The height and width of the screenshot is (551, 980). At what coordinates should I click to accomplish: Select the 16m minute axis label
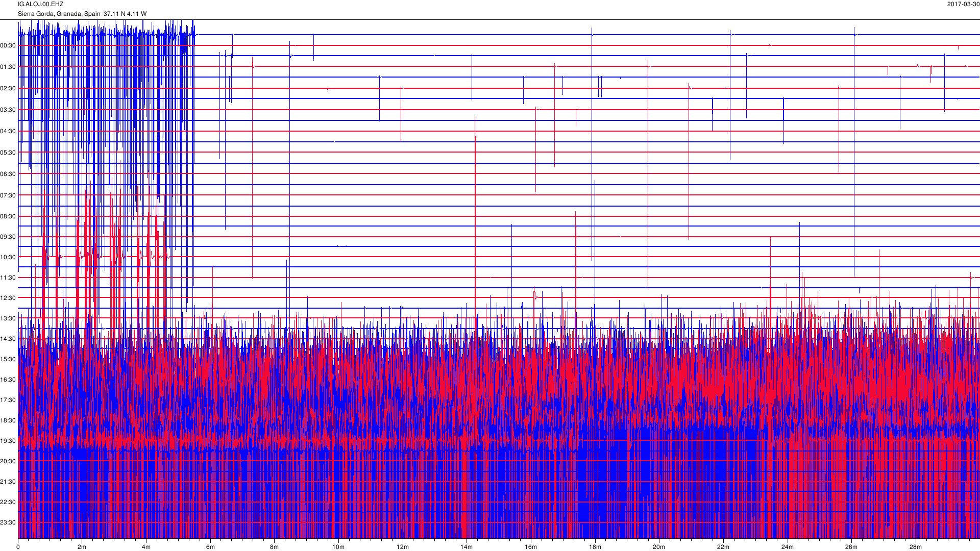click(531, 547)
